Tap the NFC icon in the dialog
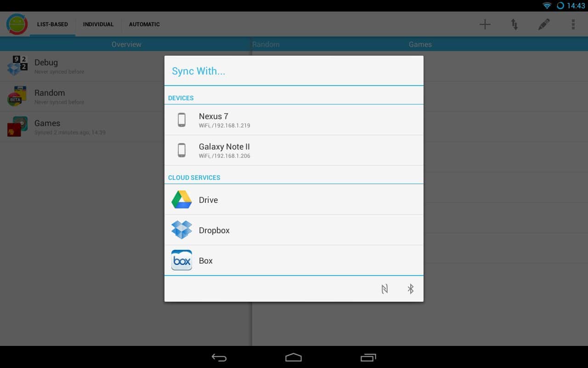This screenshot has height=368, width=588. (384, 289)
